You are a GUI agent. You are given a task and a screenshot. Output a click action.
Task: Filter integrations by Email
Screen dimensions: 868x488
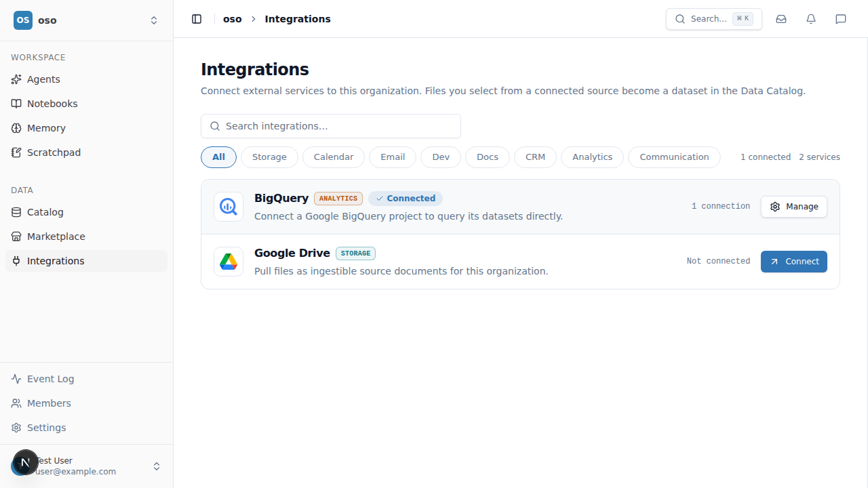click(393, 157)
